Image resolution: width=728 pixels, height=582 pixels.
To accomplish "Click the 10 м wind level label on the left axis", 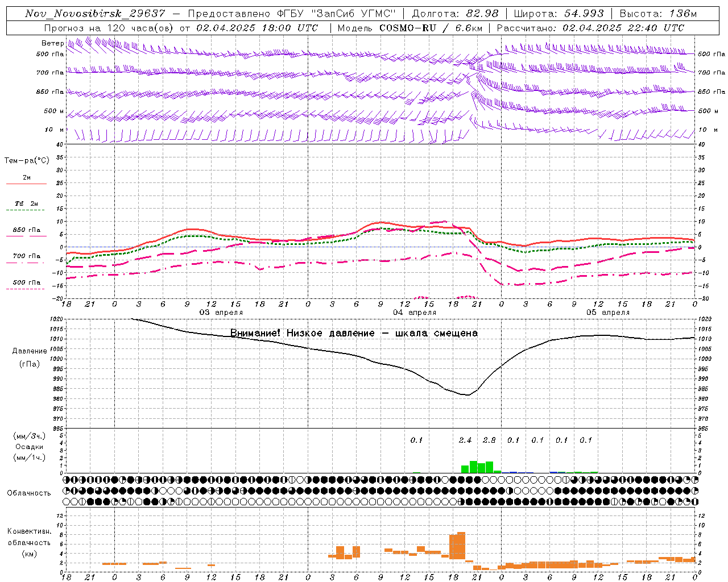I will [x=55, y=130].
